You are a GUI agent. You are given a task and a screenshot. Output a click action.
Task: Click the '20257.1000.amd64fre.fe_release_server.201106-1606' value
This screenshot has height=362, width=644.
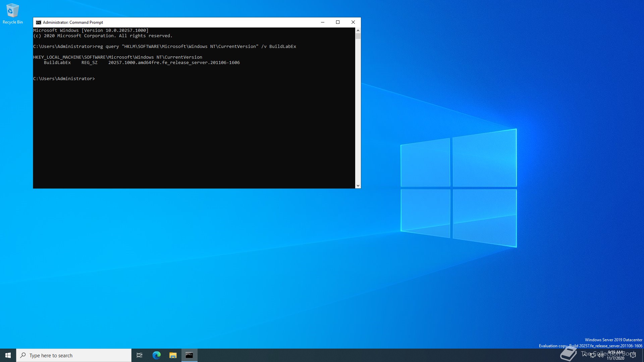(174, 63)
